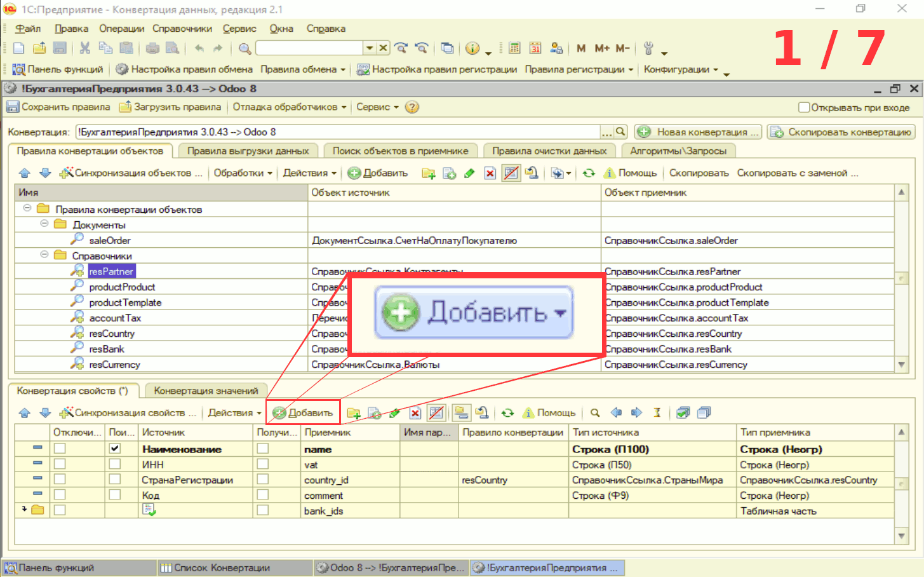924x577 pixels.
Task: Open the Отладка обработчиков dropdown
Action: coord(290,107)
